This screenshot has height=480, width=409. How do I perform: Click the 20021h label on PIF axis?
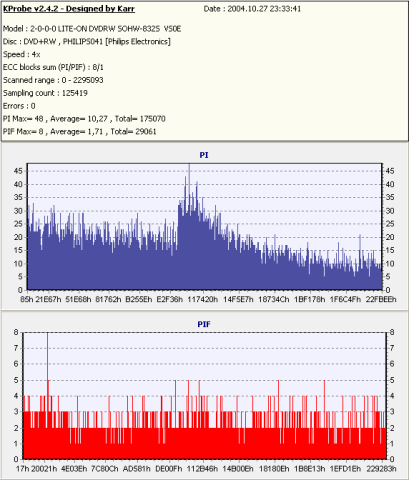point(44,469)
